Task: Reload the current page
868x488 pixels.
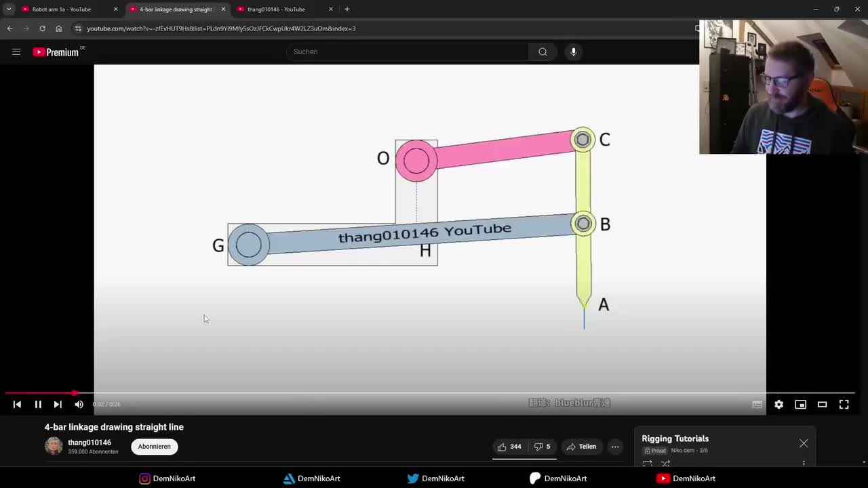Action: pos(42,28)
